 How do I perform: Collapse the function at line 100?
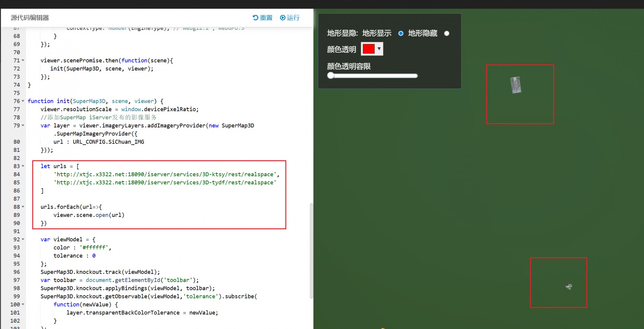23,304
